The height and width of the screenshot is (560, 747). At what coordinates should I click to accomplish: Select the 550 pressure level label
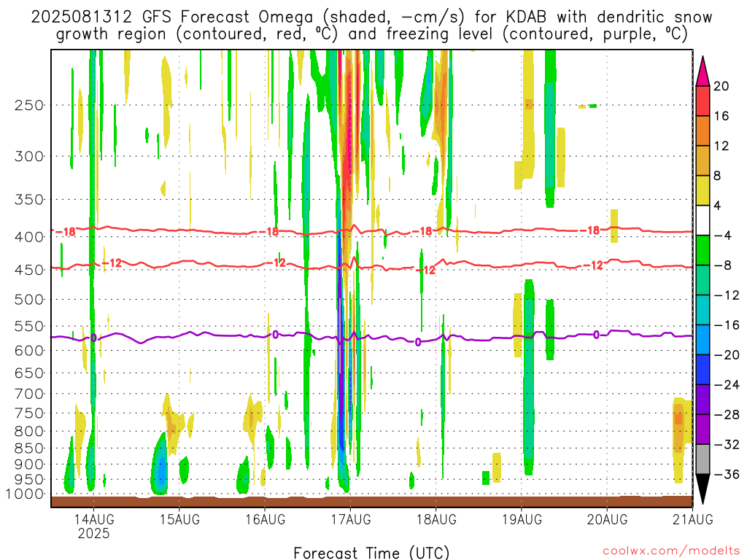pyautogui.click(x=29, y=326)
